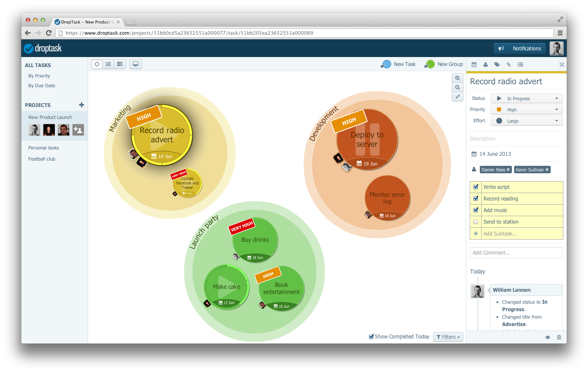The image size is (588, 373).
Task: Select Update Facebook and Twitter task
Action: click(187, 183)
